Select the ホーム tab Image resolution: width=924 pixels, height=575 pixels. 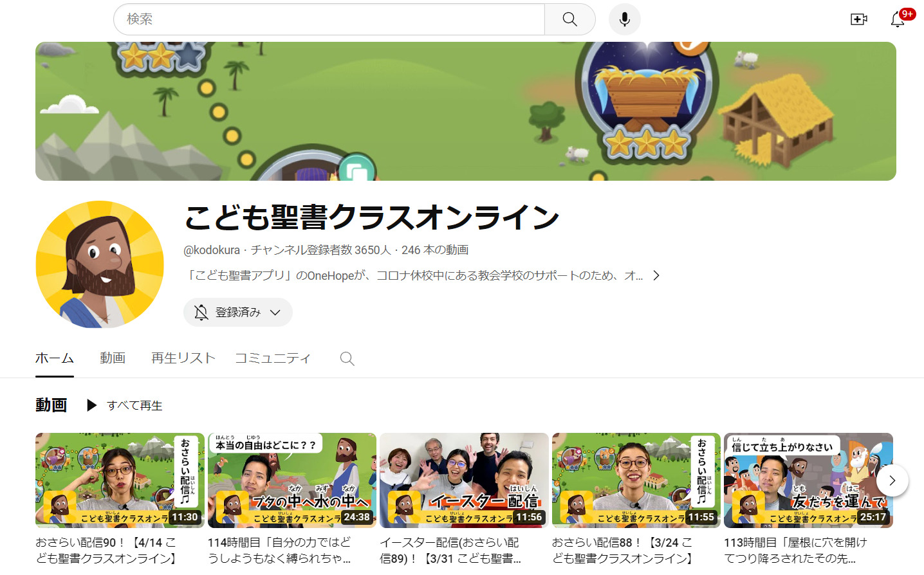click(54, 358)
